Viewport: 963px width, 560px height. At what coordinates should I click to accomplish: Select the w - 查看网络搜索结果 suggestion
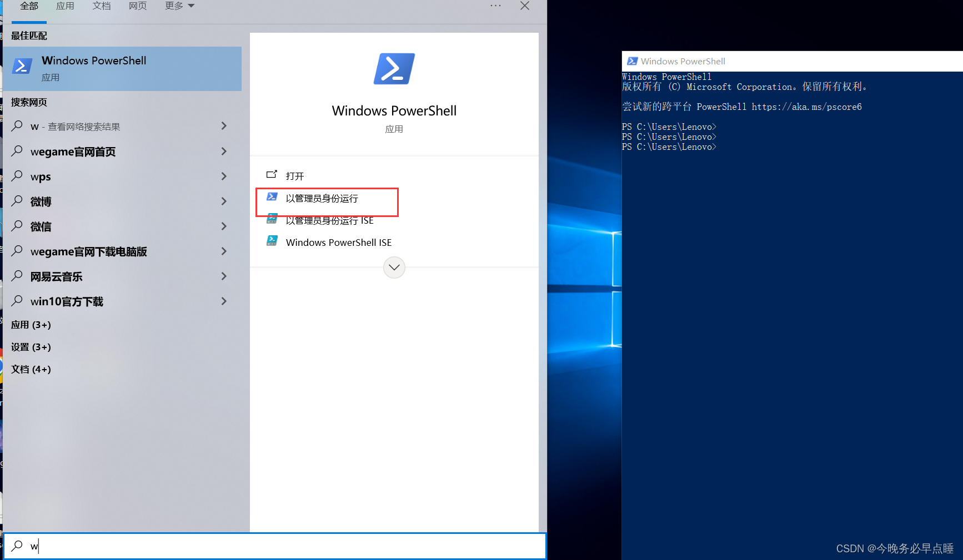(x=122, y=126)
